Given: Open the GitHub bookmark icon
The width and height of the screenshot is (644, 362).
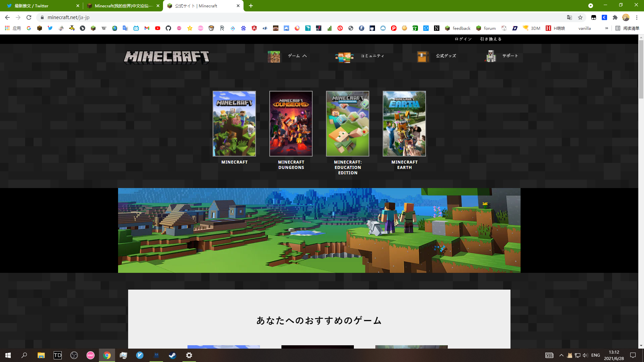Looking at the screenshot, I should (168, 28).
